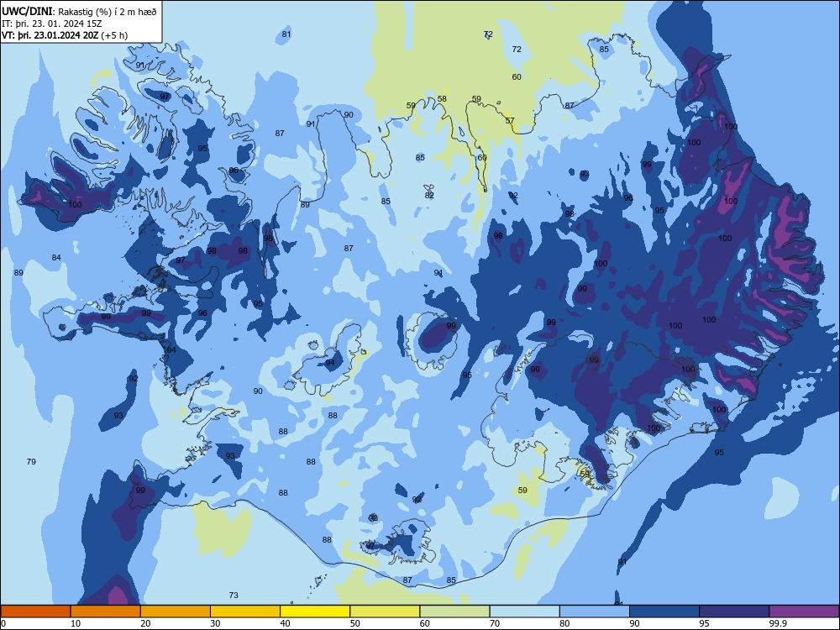Click the 'IT: þri. 23. 01. 2024 15Z' line
The image size is (840, 630).
coord(52,24)
